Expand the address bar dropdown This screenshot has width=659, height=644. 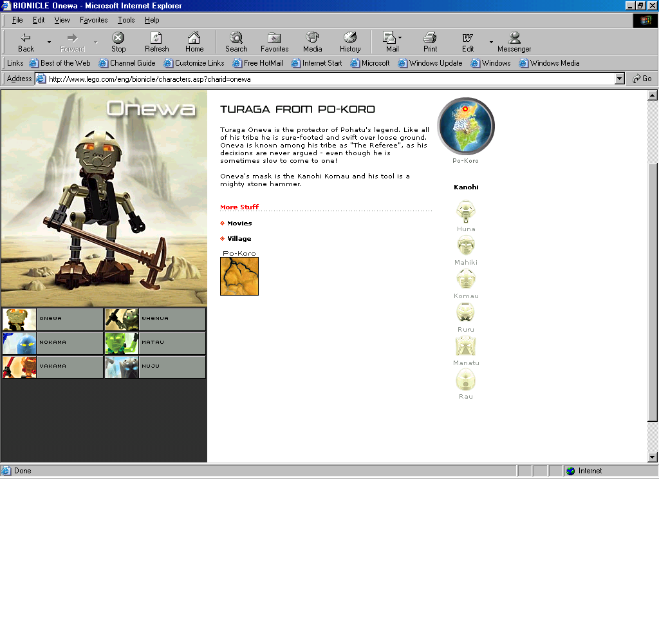point(620,79)
